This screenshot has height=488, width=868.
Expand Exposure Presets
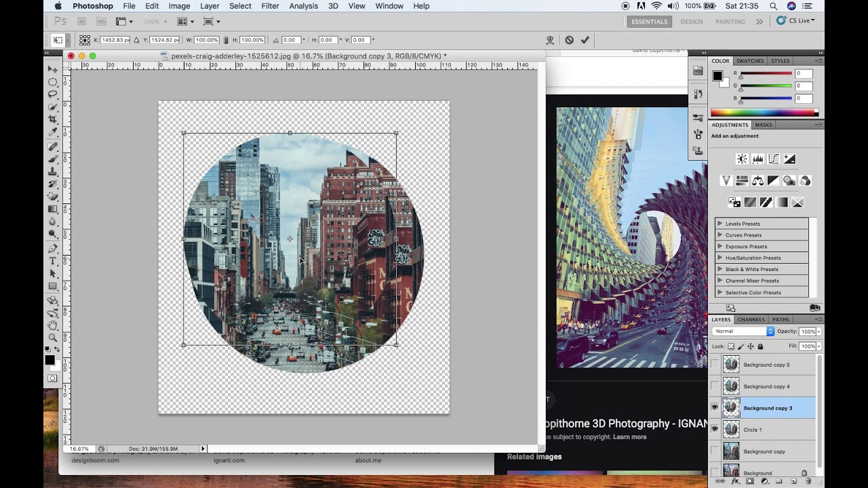719,247
